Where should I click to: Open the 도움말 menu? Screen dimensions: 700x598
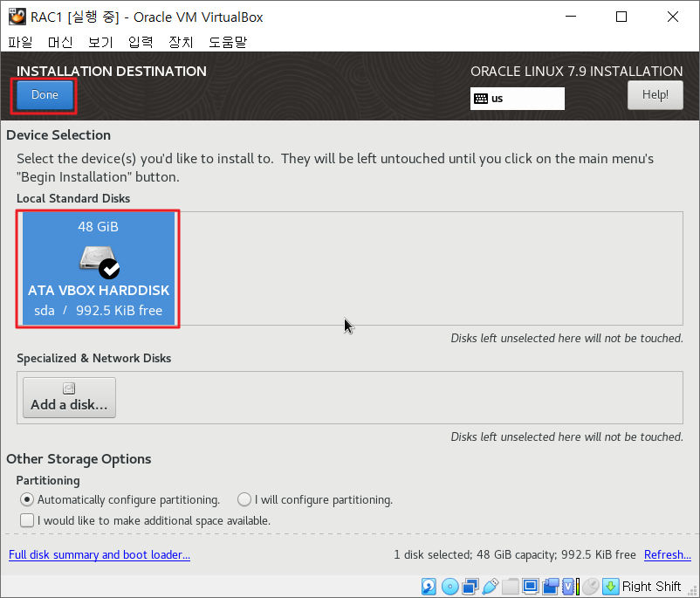(228, 42)
